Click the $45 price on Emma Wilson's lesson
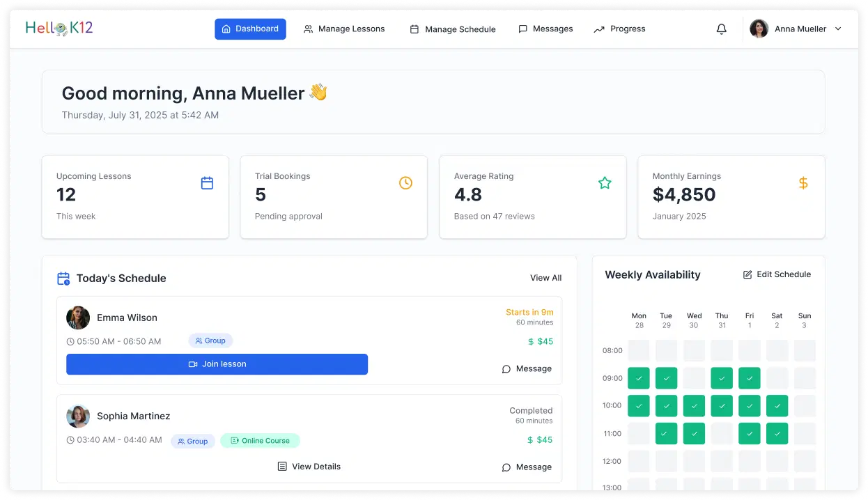Image resolution: width=868 pixels, height=500 pixels. [541, 341]
